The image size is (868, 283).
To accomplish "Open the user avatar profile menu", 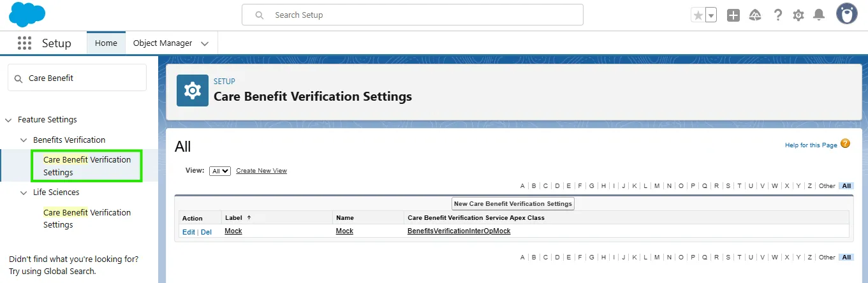I will [847, 14].
